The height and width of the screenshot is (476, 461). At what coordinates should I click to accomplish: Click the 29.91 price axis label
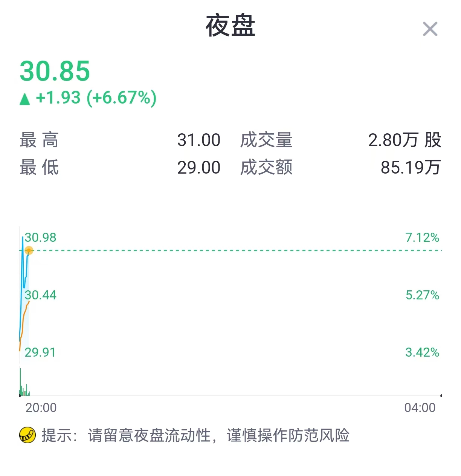pos(40,352)
